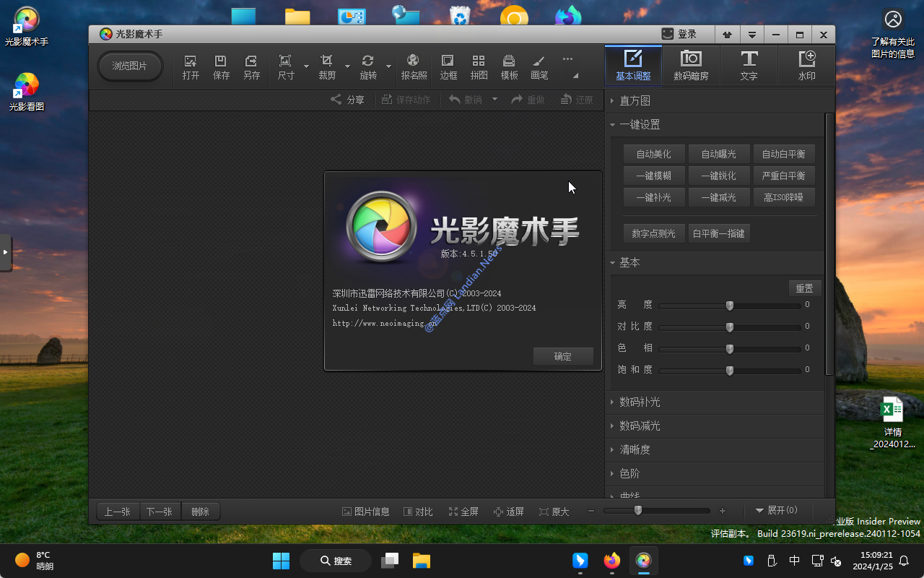The width and height of the screenshot is (924, 578).
Task: Switch to the 水印 watermark tab
Action: click(x=806, y=65)
